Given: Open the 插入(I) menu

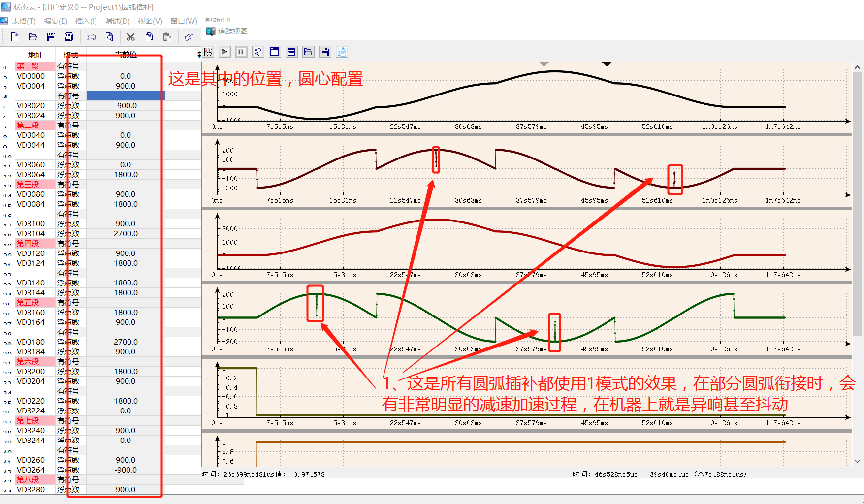Looking at the screenshot, I should 86,21.
